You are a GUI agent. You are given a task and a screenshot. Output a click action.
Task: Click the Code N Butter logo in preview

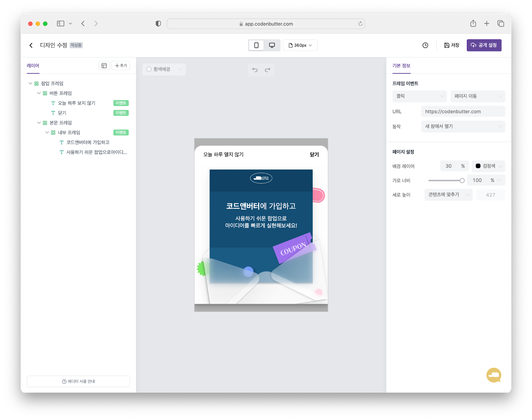(261, 178)
